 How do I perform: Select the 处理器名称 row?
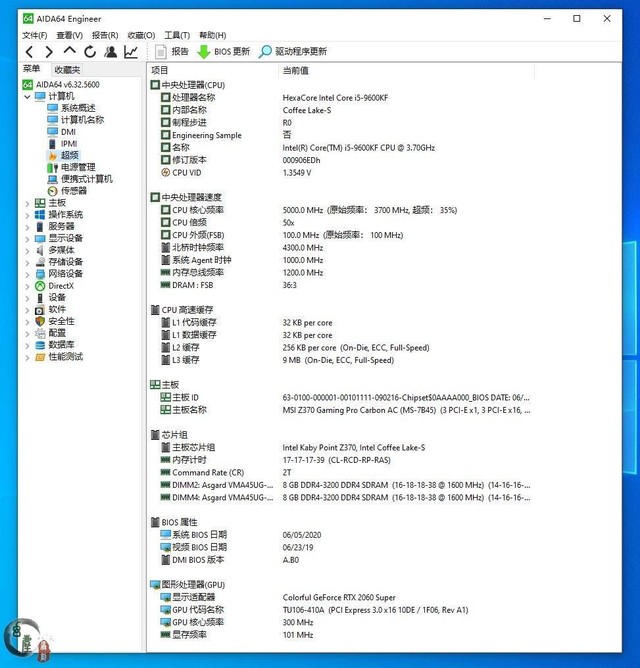tap(341, 98)
